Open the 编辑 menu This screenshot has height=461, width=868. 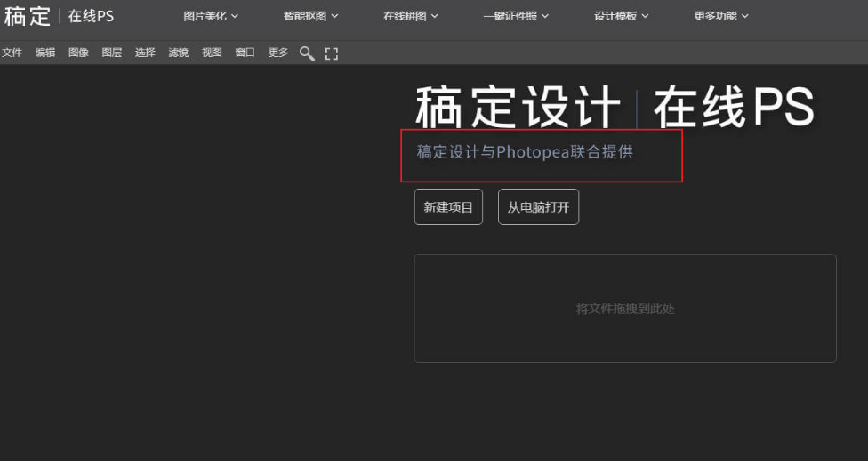44,53
